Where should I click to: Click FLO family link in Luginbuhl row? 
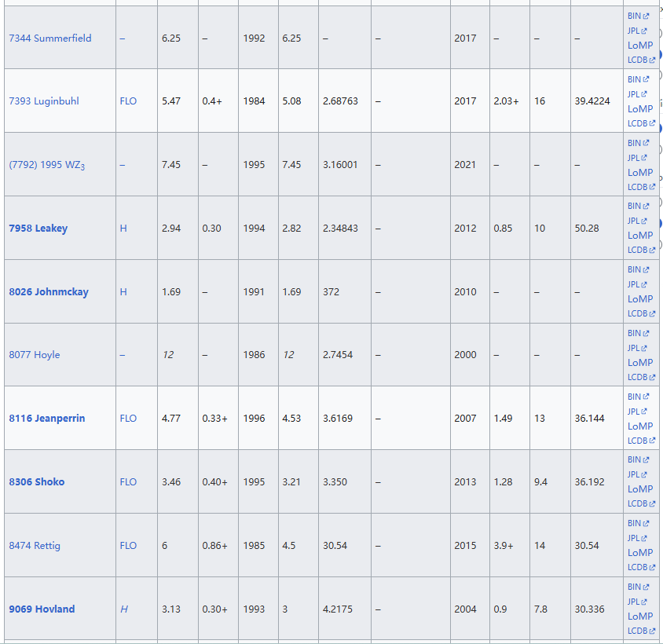pyautogui.click(x=128, y=101)
